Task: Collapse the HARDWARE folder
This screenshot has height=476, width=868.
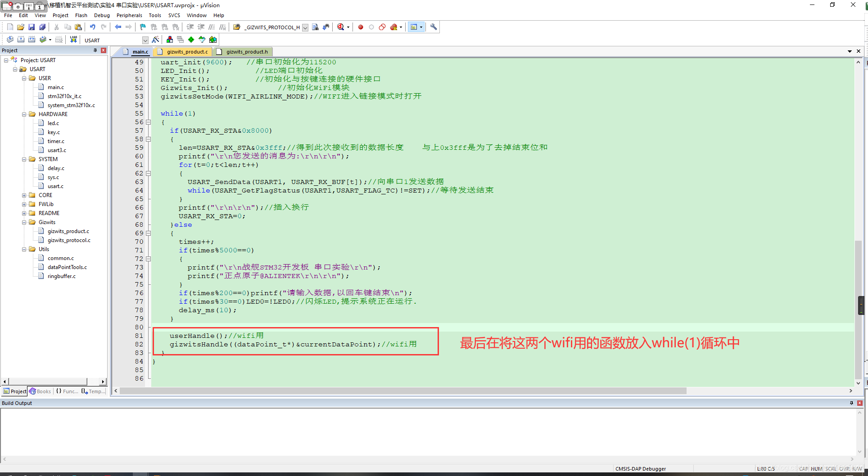Action: click(x=24, y=114)
